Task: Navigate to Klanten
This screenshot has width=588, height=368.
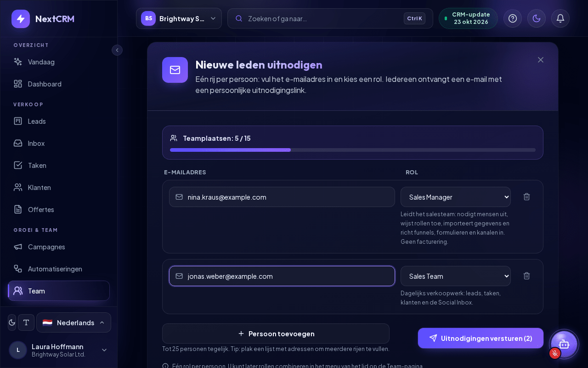Action: tap(59, 187)
